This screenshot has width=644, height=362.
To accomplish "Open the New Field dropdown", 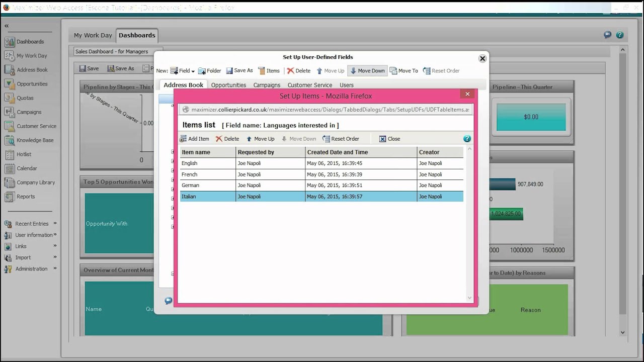I will (183, 71).
